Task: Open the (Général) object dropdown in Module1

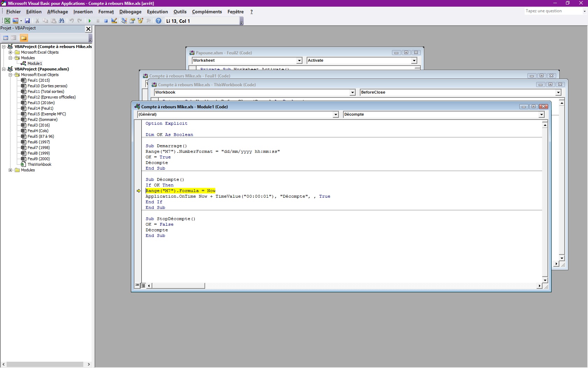Action: 336,115
